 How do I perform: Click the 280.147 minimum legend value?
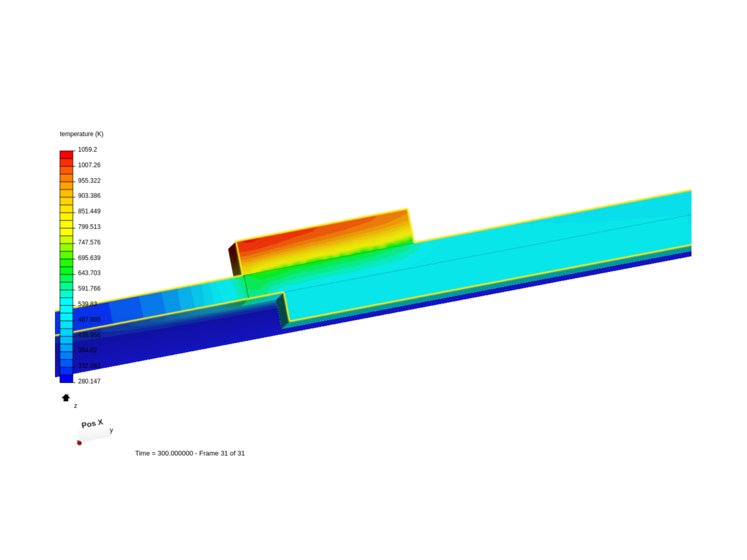pos(89,381)
